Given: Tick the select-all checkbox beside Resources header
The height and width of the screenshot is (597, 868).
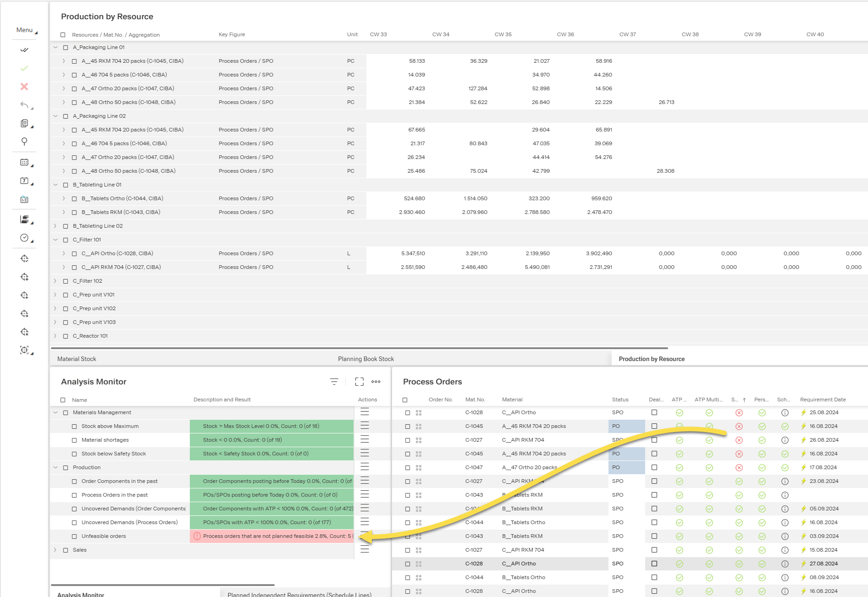Looking at the screenshot, I should [63, 35].
